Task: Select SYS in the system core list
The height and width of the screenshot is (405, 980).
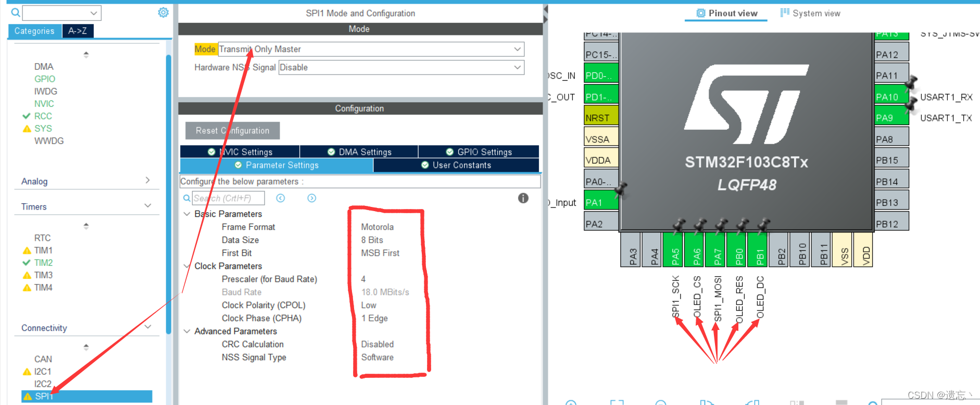Action: pos(43,128)
